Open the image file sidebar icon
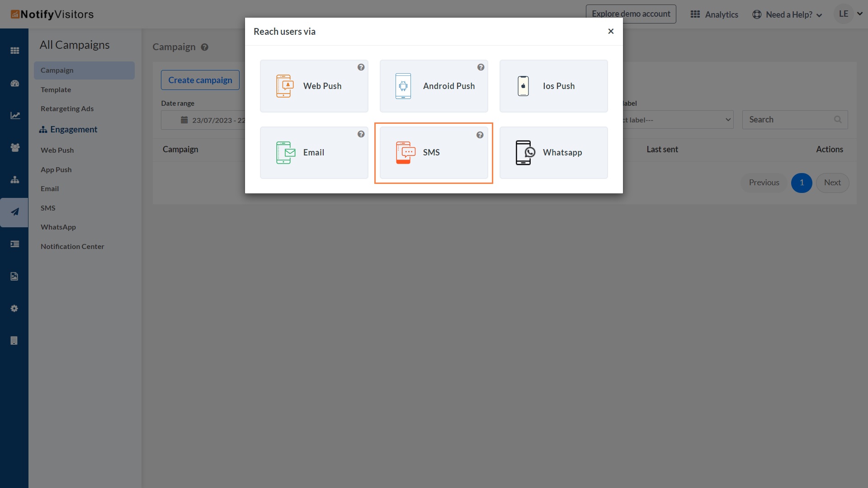 click(14, 277)
